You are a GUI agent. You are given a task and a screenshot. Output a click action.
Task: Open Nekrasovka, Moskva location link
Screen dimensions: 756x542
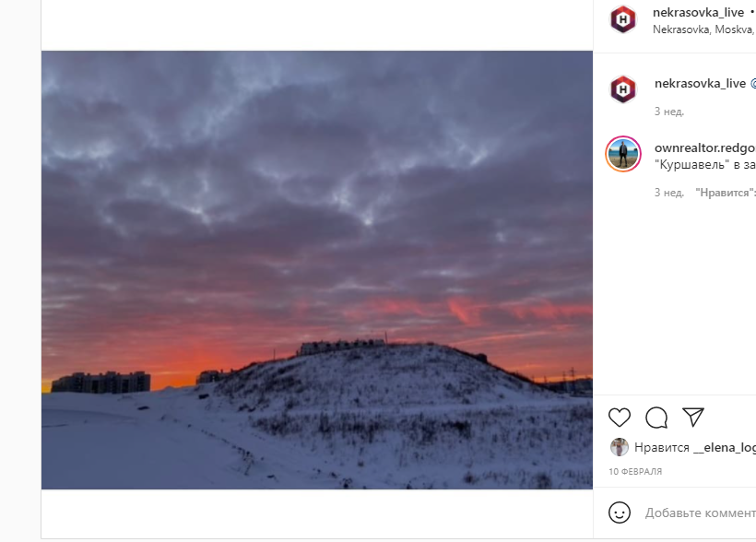(704, 29)
